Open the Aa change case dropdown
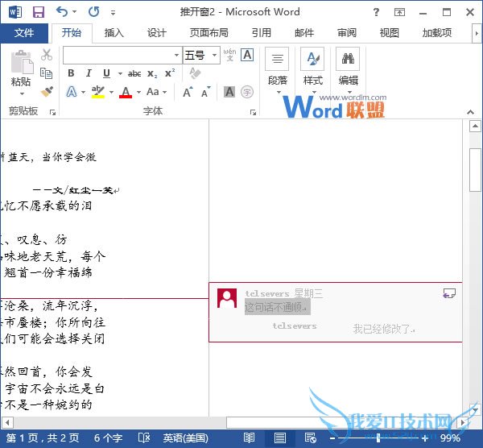Viewport: 483px width, 448px height. click(156, 92)
